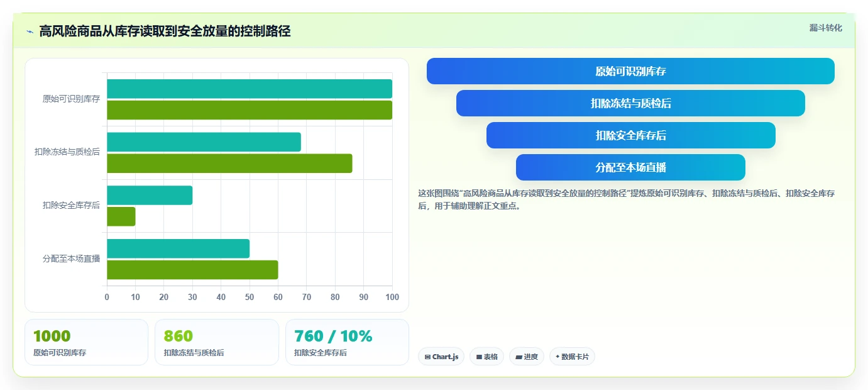This screenshot has width=868, height=390.
Task: Click the lightning icon beside the title
Action: [x=30, y=31]
